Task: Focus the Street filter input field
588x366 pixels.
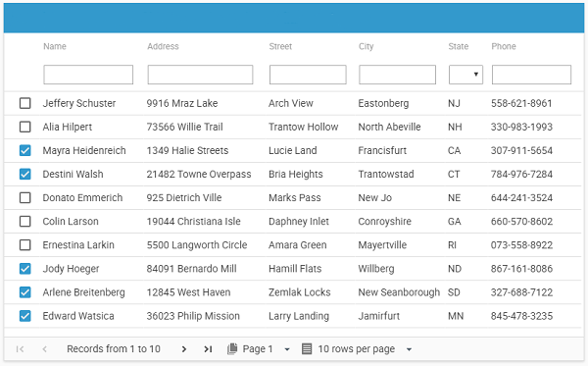Action: (x=308, y=75)
